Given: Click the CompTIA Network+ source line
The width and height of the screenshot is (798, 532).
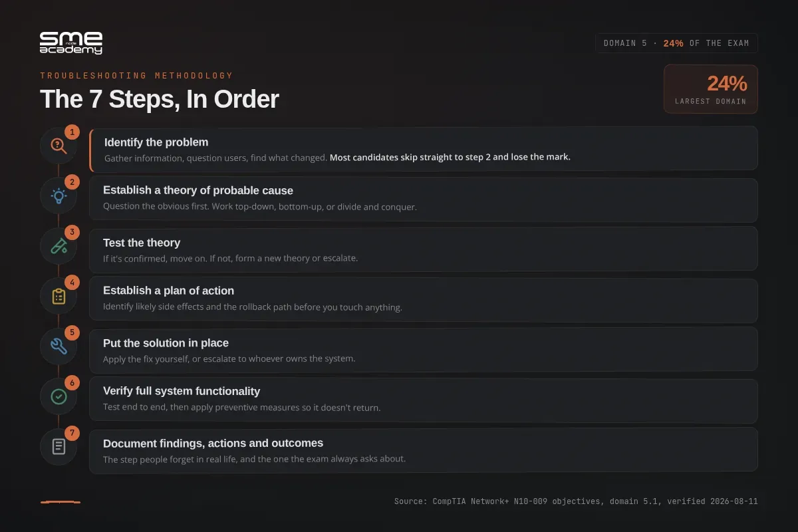Looking at the screenshot, I should (x=576, y=501).
